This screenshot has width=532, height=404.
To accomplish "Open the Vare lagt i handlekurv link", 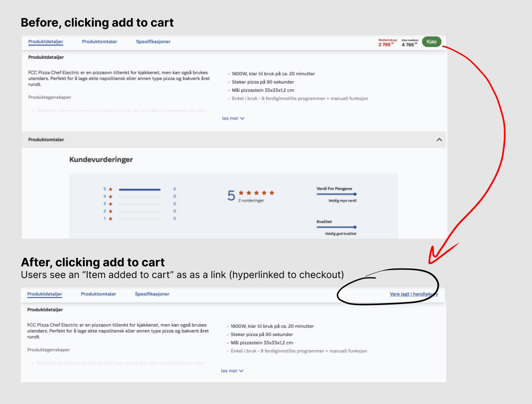I will [413, 294].
